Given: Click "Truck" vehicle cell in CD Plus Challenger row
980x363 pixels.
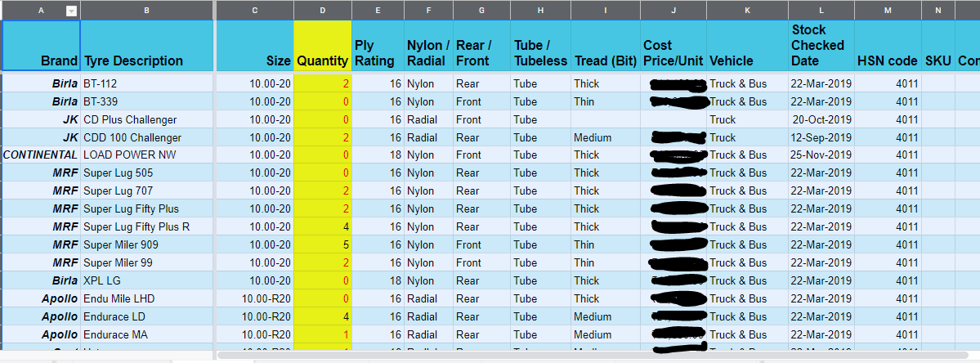Looking at the screenshot, I should (748, 119).
